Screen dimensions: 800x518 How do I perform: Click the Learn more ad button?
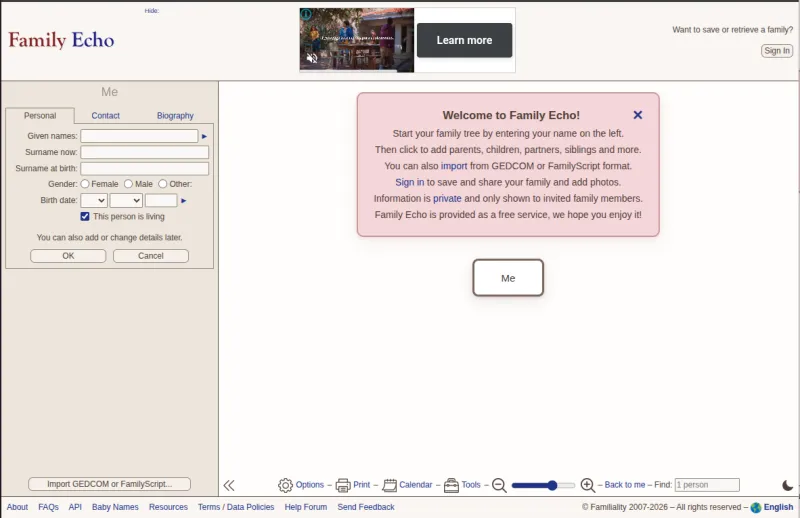point(464,40)
